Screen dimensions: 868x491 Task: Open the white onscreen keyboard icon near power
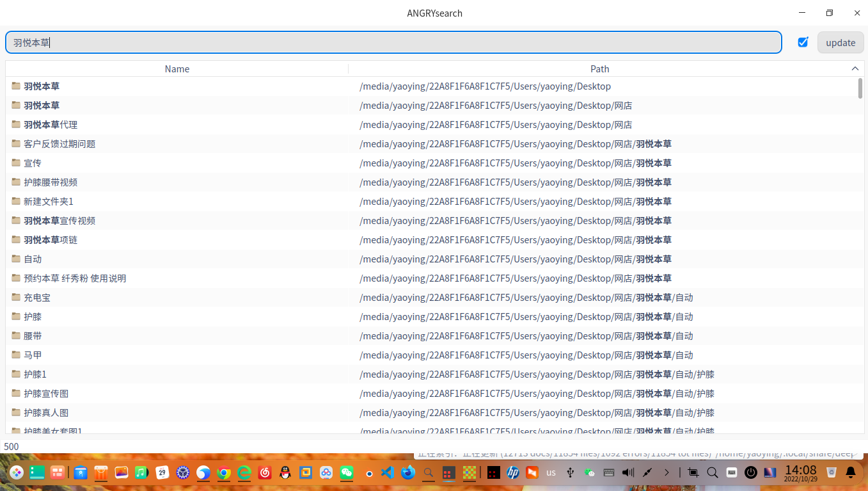pos(731,472)
